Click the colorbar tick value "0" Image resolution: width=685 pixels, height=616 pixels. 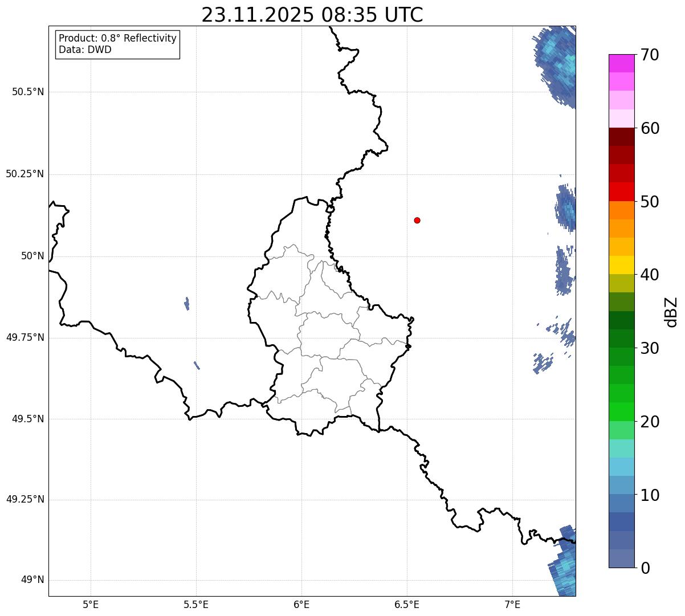click(645, 568)
